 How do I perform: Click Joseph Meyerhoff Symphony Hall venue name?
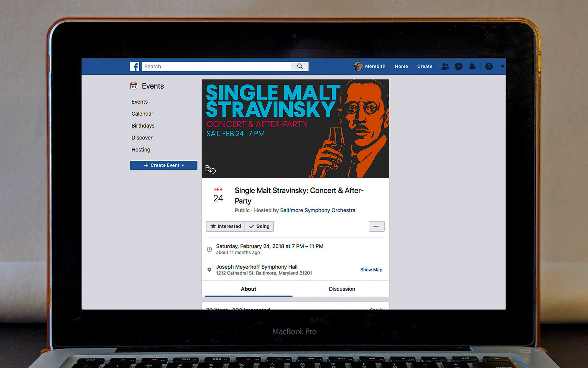(257, 267)
